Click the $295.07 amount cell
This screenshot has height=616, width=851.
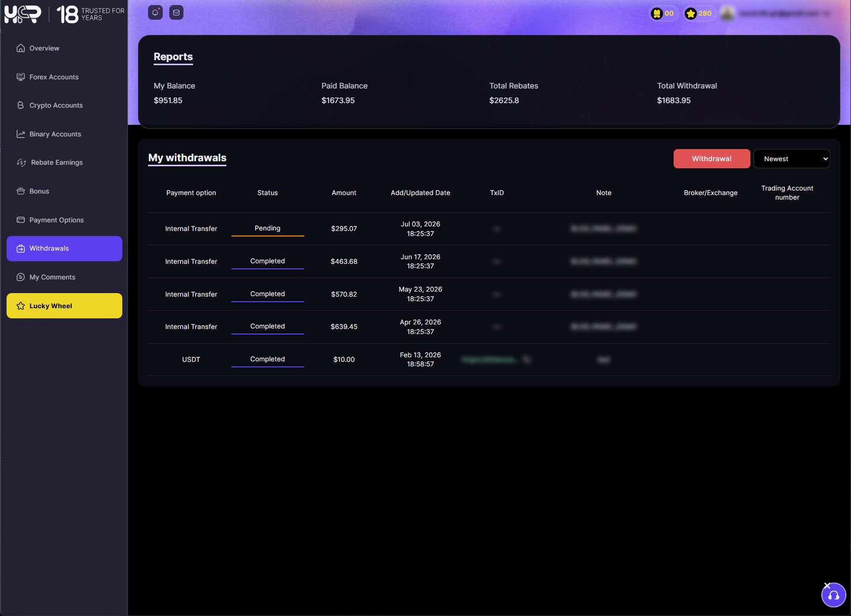click(x=344, y=228)
